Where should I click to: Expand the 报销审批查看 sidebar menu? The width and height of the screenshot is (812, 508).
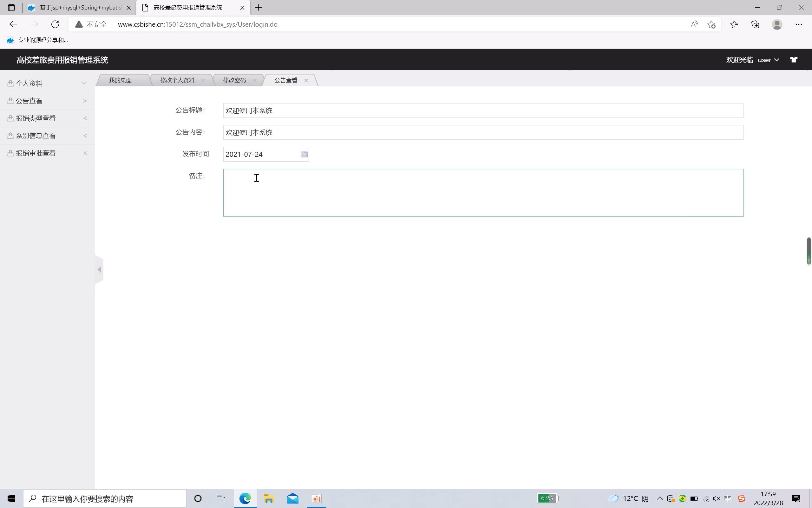coord(47,153)
